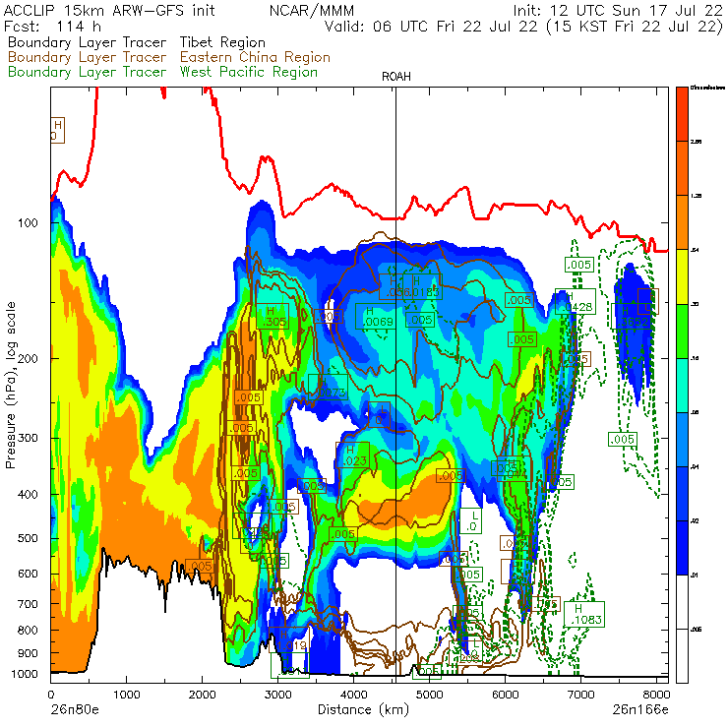Click the 8000 km distance tick label
This screenshot has width=728, height=728.
(x=656, y=695)
